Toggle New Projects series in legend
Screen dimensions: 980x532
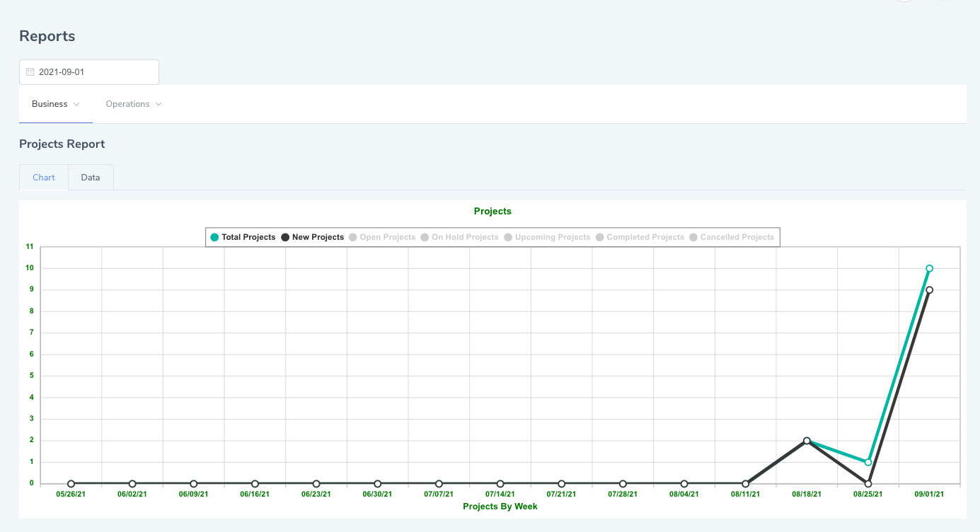[x=312, y=237]
